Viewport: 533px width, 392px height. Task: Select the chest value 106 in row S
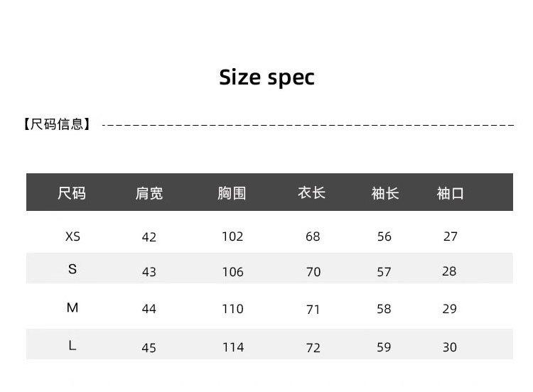coord(232,272)
